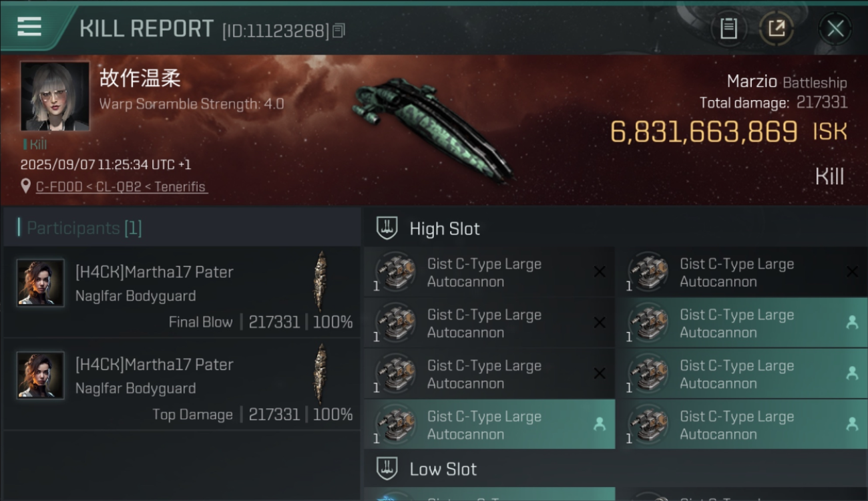Open the C-FDOD < CL-QB2 < Tenerifis location link
The height and width of the screenshot is (501, 868).
[122, 187]
